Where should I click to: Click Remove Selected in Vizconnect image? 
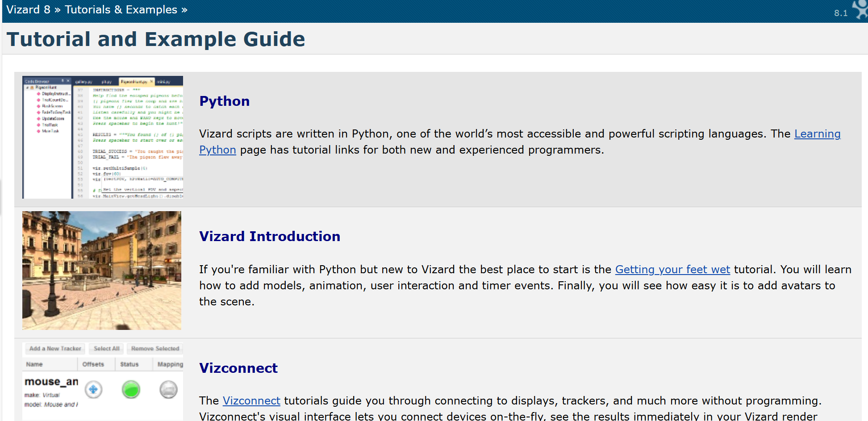155,349
